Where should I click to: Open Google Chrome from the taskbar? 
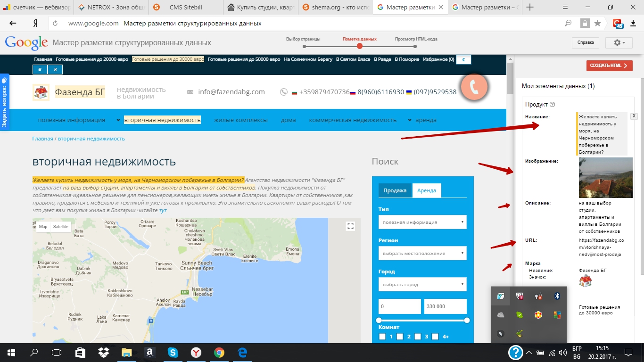point(219,352)
